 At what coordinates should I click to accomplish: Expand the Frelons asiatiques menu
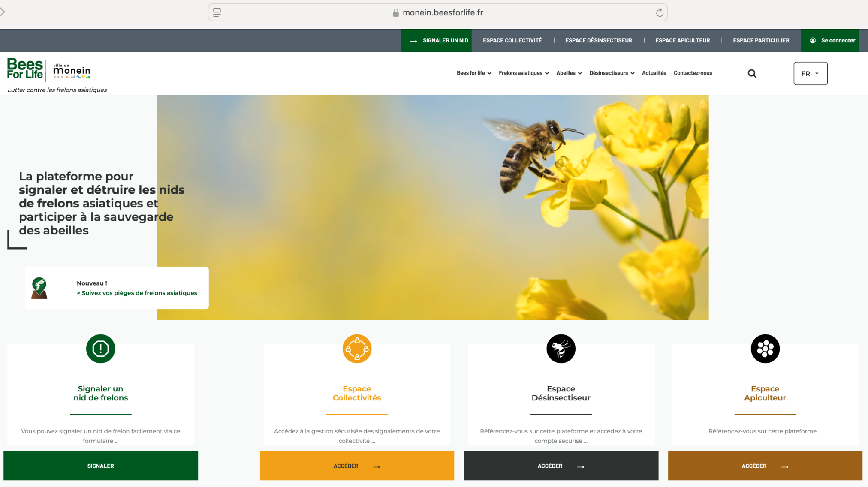[x=523, y=73]
